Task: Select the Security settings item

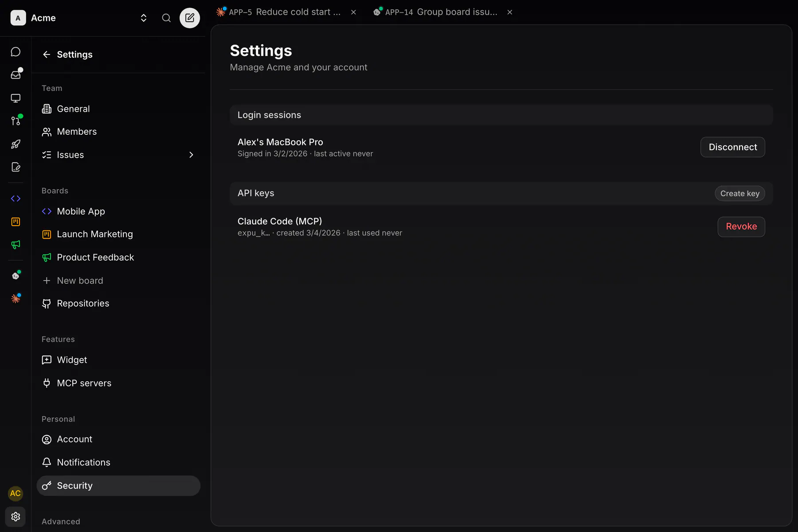Action: coord(118,486)
